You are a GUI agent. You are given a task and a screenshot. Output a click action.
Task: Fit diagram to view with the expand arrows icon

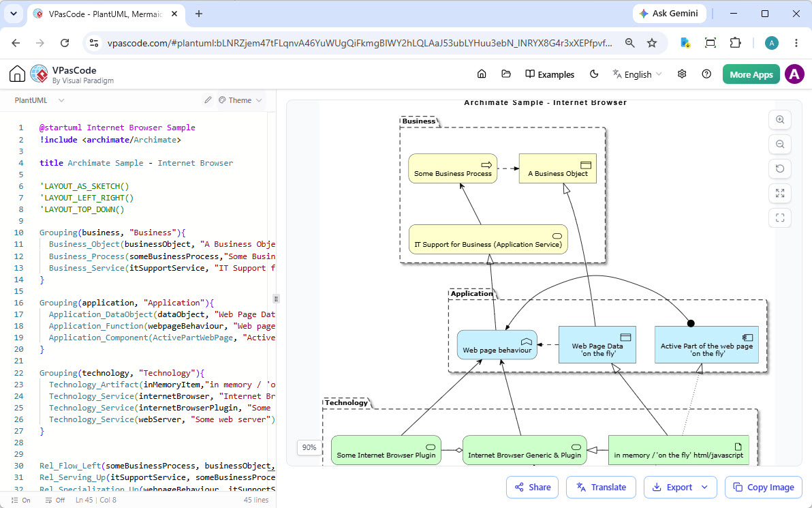pyautogui.click(x=780, y=194)
